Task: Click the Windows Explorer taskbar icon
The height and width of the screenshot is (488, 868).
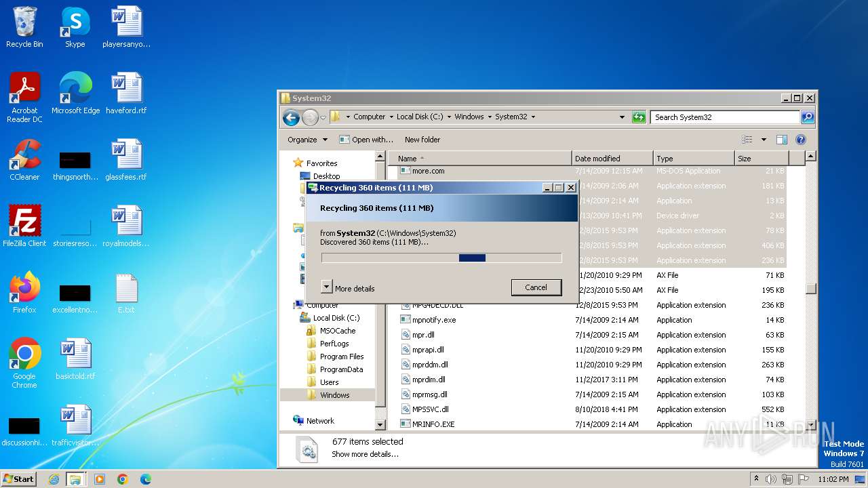Action: click(75, 479)
